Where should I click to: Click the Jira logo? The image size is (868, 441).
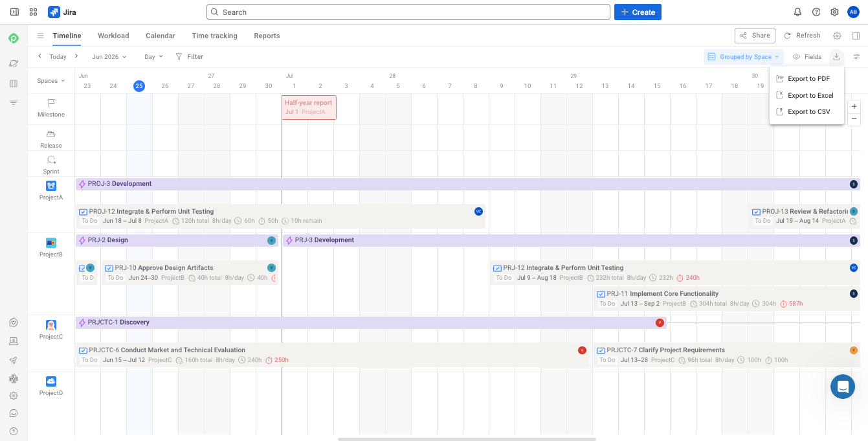pyautogui.click(x=62, y=12)
